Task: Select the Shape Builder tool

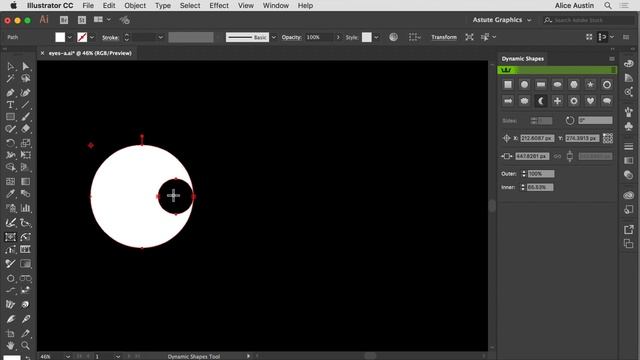Action: click(10, 167)
